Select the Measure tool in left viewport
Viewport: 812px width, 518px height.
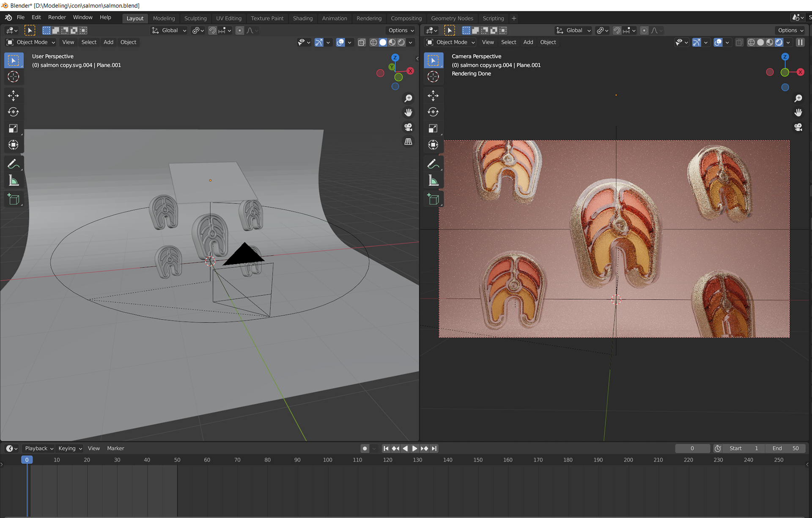(x=14, y=181)
